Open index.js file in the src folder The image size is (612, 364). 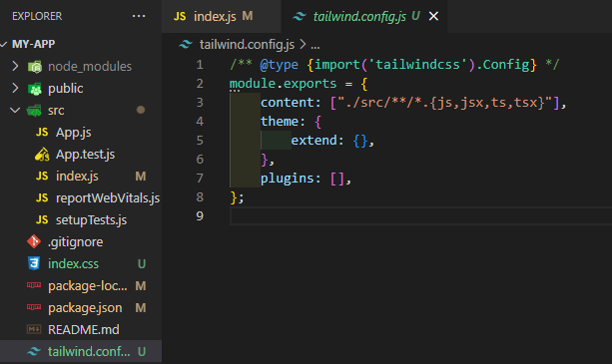tap(77, 177)
